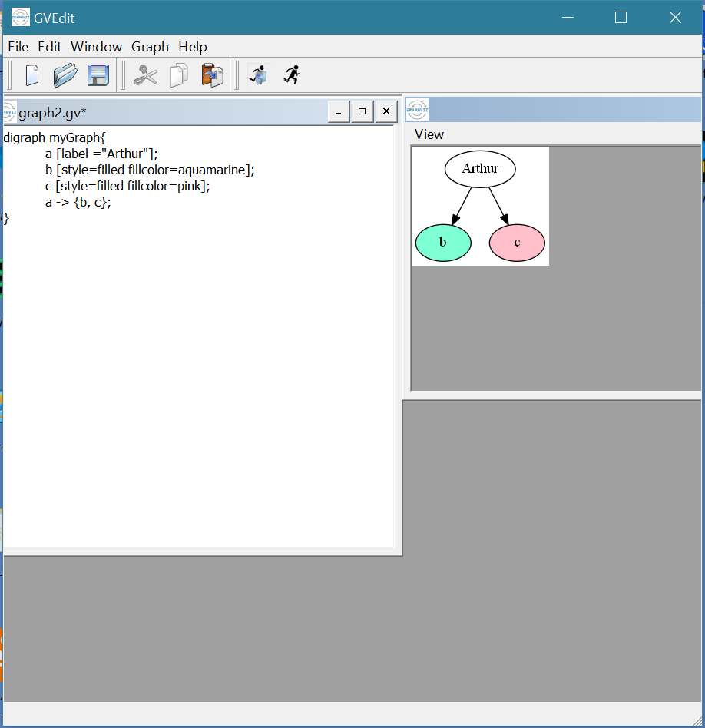Open the Graph menu

point(150,47)
